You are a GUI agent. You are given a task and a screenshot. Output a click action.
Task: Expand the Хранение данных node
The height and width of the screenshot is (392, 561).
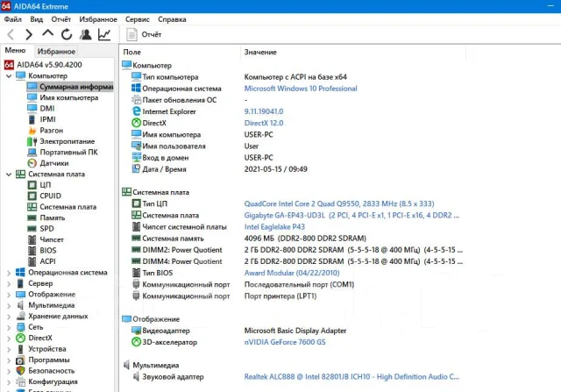9,317
